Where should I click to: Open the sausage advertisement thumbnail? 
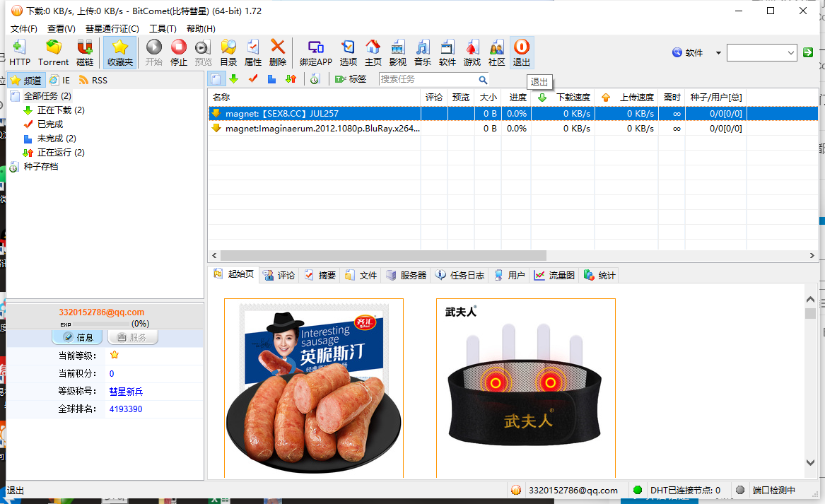pos(314,388)
